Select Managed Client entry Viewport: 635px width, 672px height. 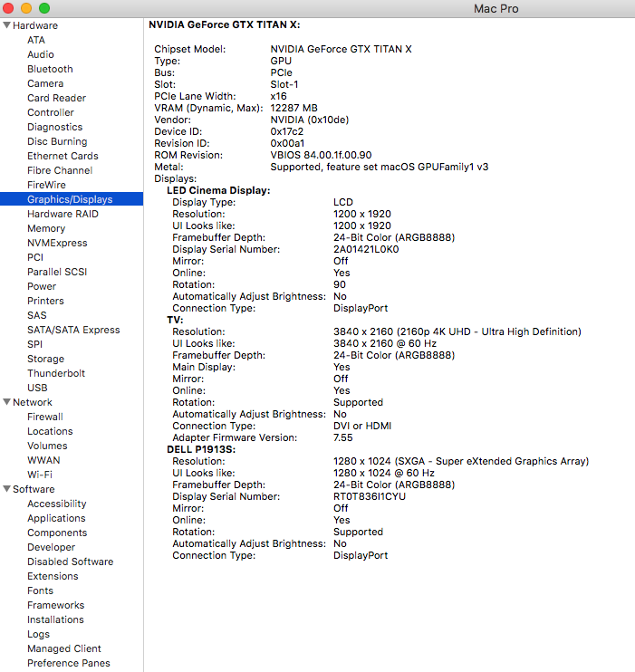pos(64,648)
